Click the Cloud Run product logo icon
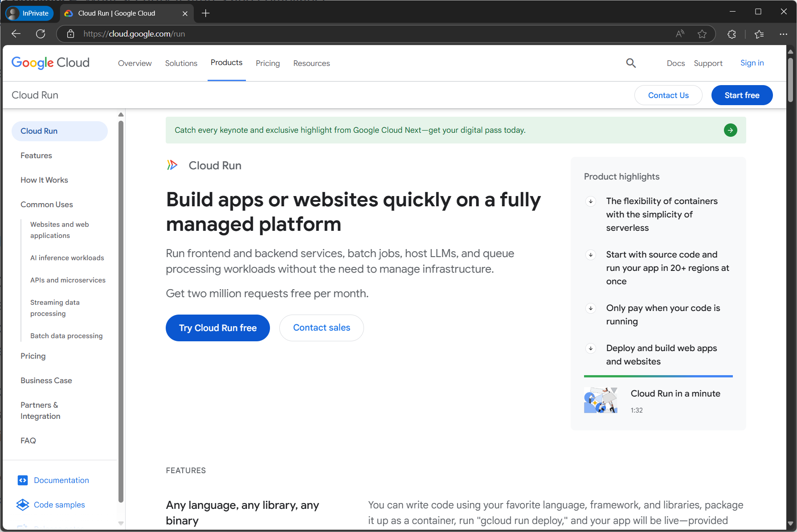Screen dimensions: 797x532 click(x=172, y=165)
